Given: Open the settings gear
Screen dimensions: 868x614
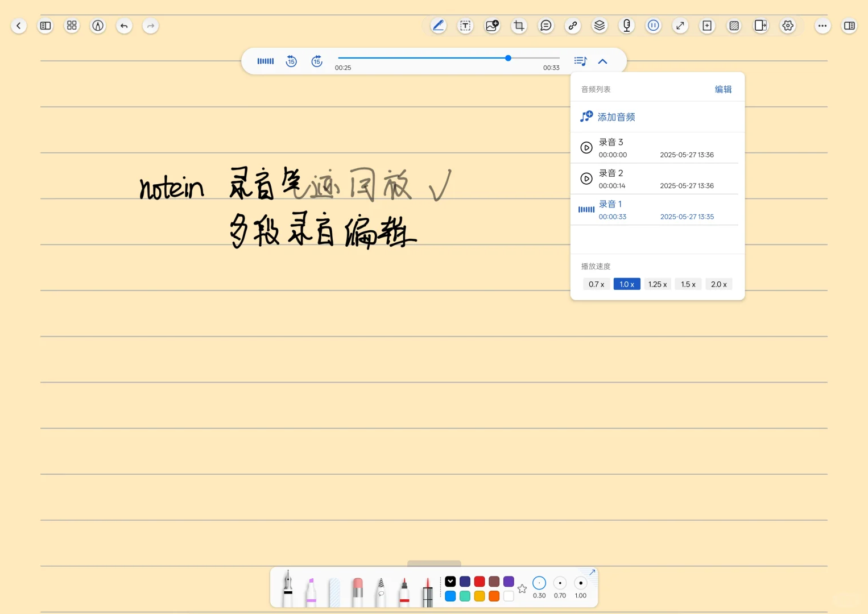Looking at the screenshot, I should pos(788,26).
